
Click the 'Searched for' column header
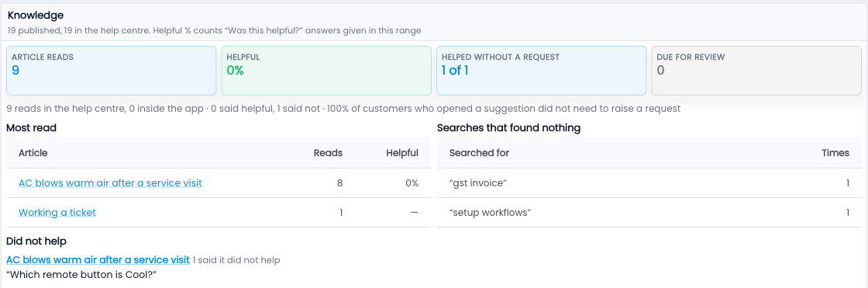click(x=480, y=153)
